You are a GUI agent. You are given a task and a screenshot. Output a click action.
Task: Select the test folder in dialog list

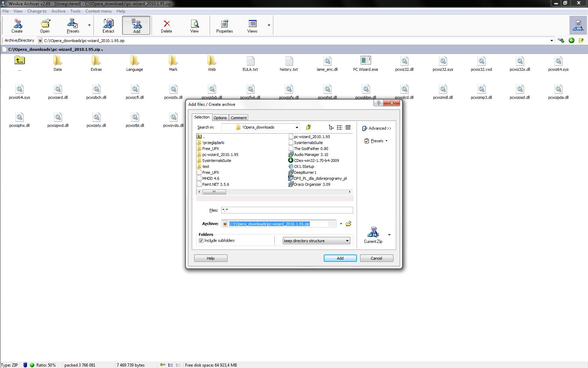203,166
